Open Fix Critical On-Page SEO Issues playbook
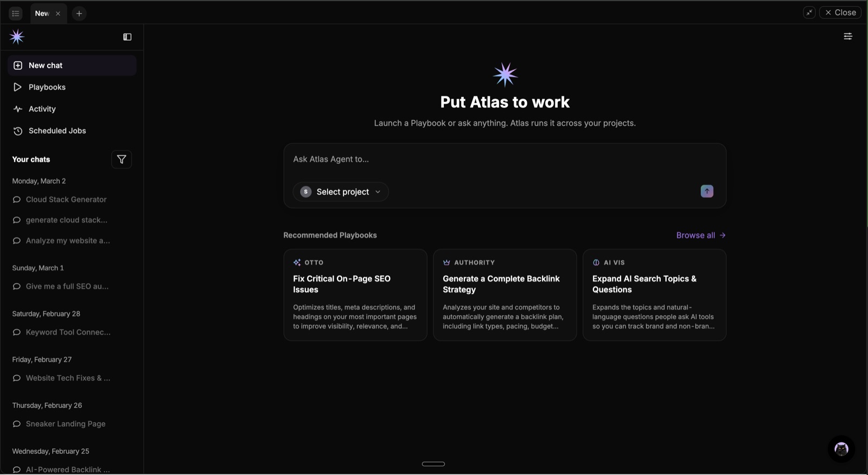Screen dimensions: 868x475 [x=355, y=295]
